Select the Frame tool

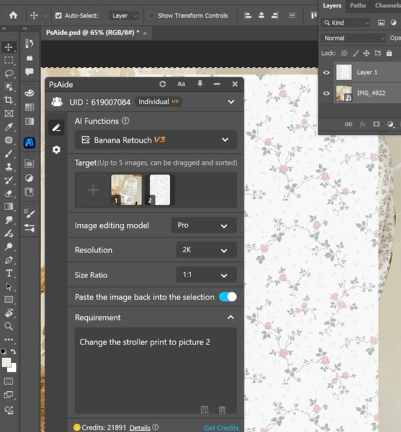click(9, 113)
